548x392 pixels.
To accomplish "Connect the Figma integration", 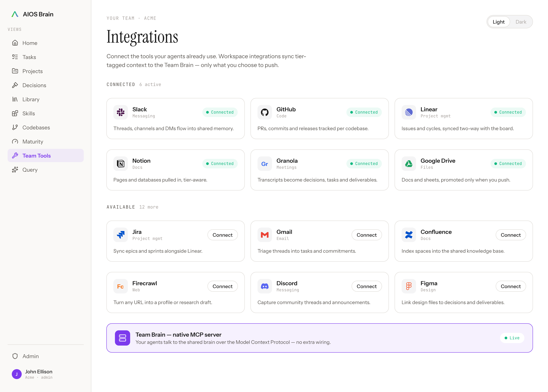I will [511, 286].
